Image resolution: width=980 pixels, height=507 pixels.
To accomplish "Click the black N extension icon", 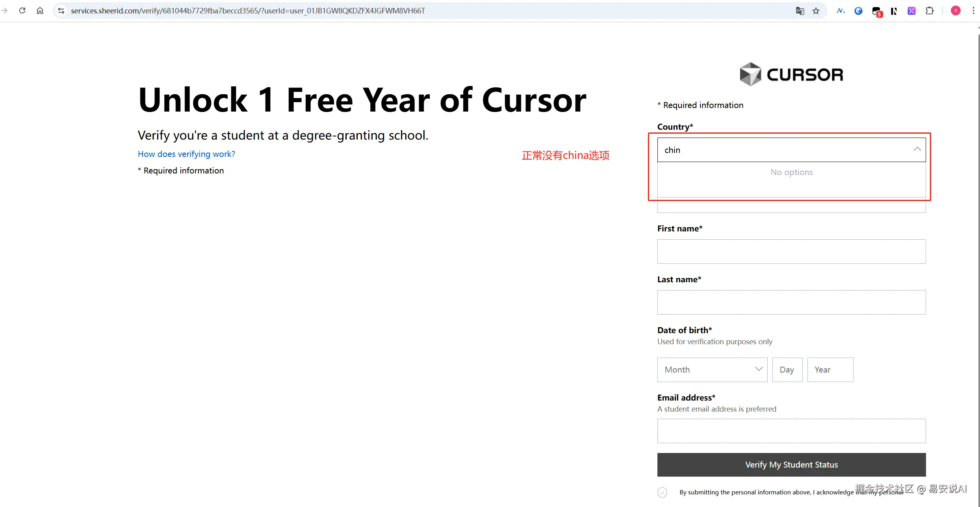I will point(894,11).
